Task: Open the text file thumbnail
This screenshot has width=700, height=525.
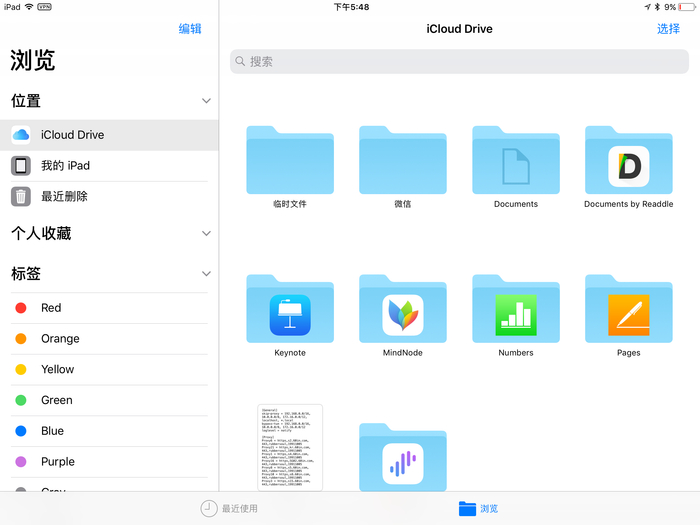Action: (290, 447)
